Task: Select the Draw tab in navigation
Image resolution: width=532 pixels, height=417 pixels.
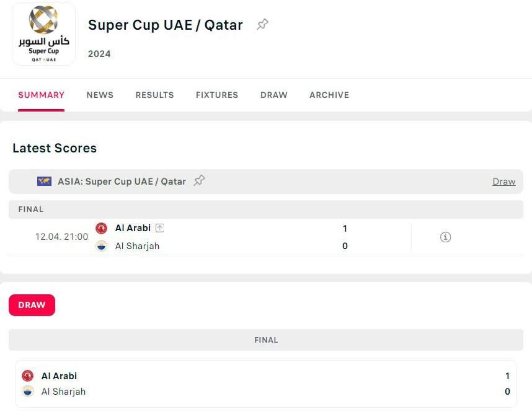Action: [x=274, y=95]
